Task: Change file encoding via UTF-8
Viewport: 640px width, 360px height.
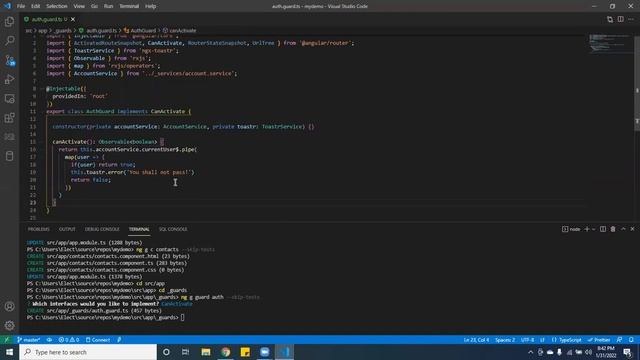Action: click(527, 340)
